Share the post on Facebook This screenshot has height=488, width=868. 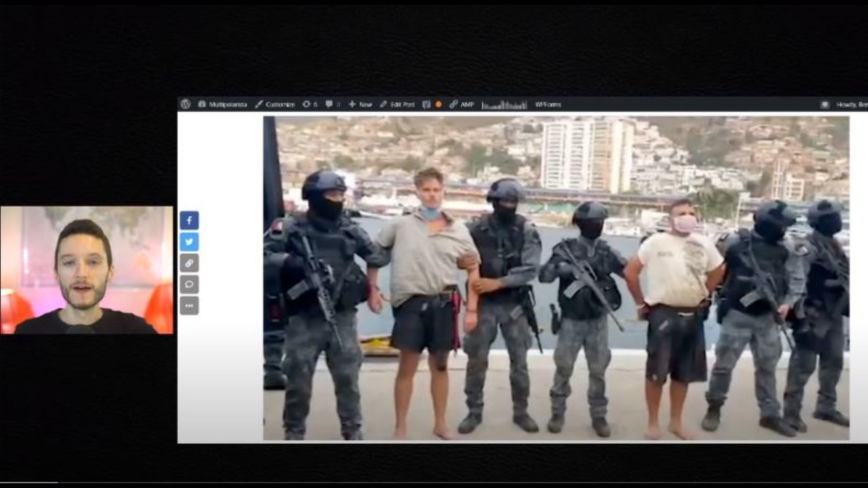(x=189, y=220)
